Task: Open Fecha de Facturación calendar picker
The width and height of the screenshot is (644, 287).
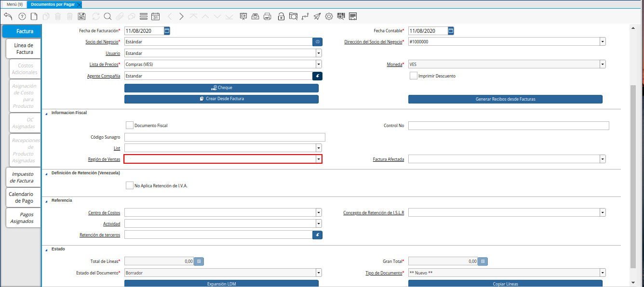Action: point(167,31)
